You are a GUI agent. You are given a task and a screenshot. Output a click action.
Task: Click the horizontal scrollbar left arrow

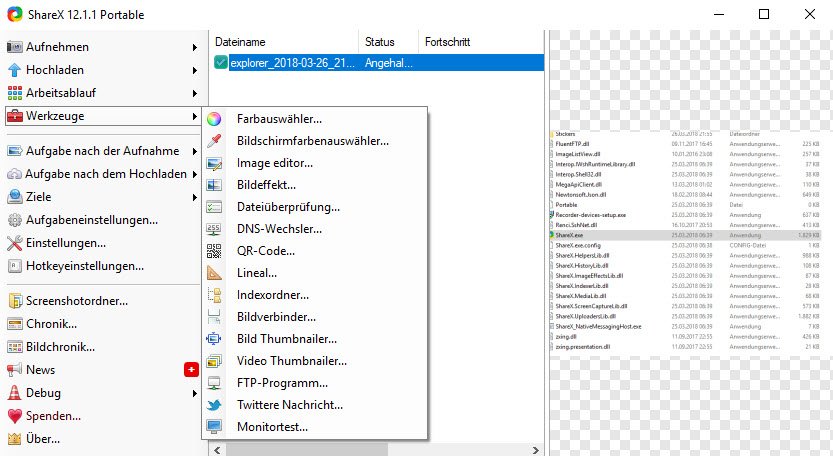tap(217, 450)
